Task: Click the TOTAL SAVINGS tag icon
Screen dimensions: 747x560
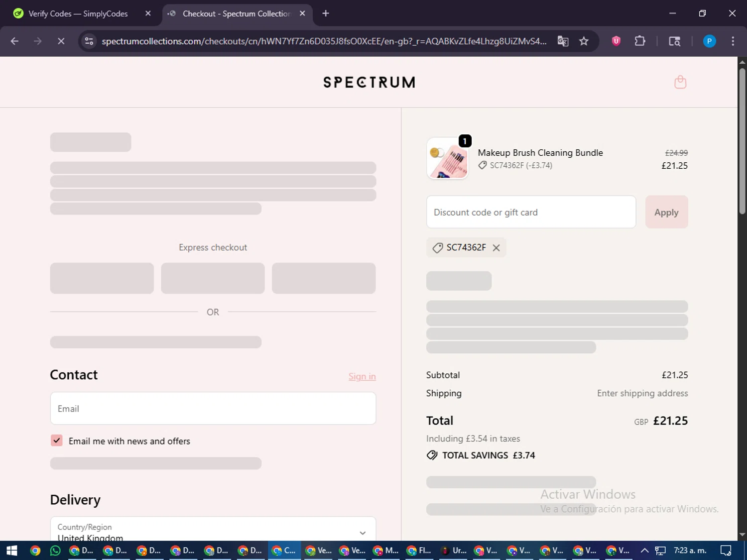Action: click(x=432, y=455)
